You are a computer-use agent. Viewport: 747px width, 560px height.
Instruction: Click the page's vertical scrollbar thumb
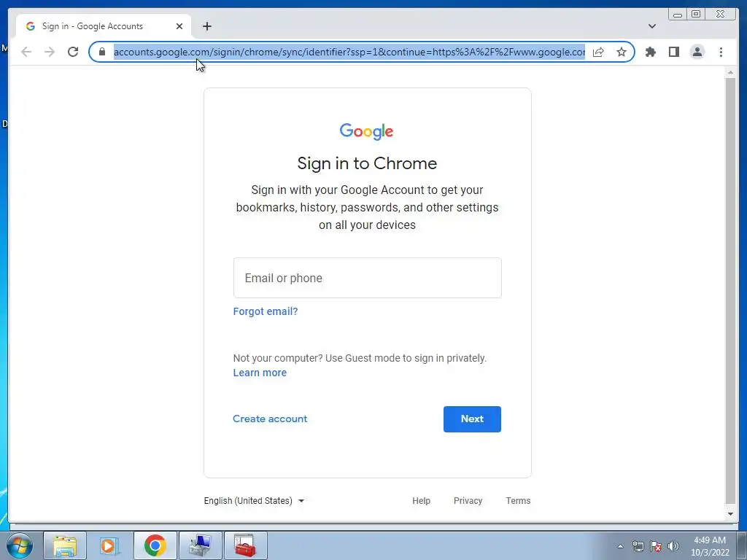point(730,290)
